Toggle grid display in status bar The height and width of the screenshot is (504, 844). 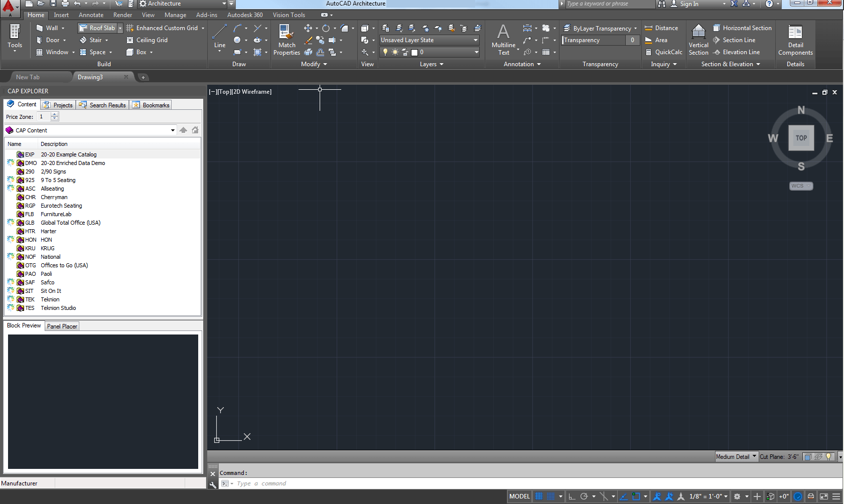[539, 496]
